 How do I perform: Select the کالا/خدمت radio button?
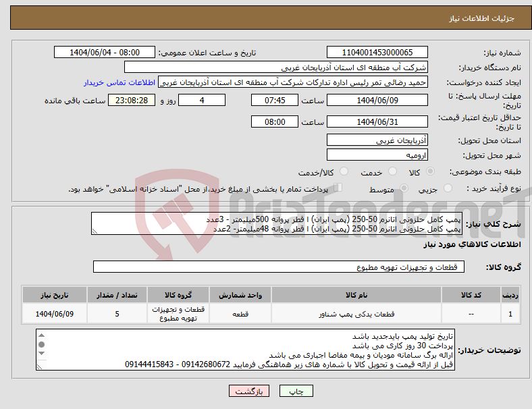(x=344, y=171)
